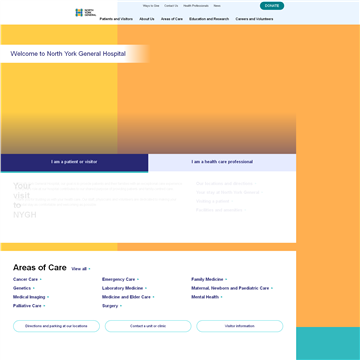
Task: Open the Surgery link
Action: coord(112,306)
